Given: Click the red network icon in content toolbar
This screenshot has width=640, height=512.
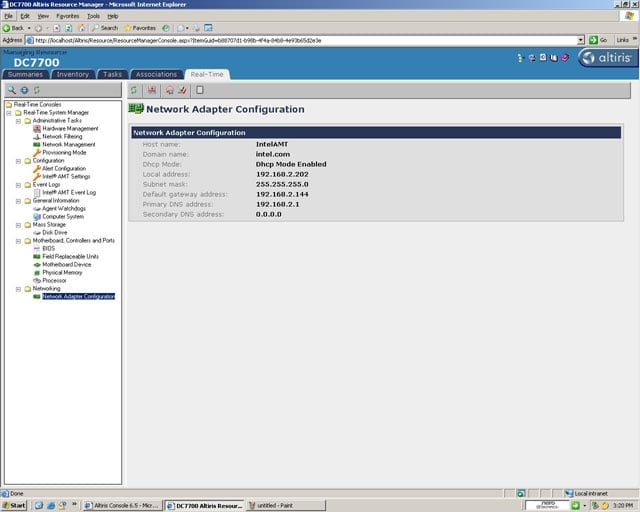Looking at the screenshot, I should pyautogui.click(x=152, y=90).
